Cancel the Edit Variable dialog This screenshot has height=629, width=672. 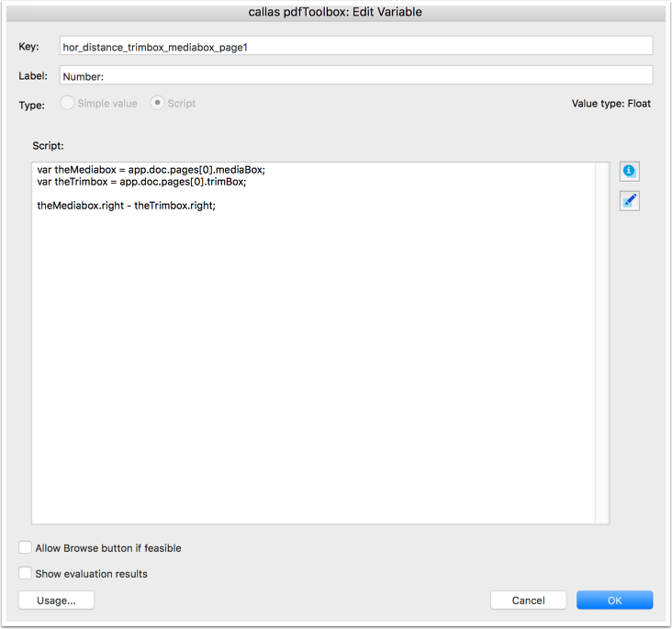(x=529, y=601)
